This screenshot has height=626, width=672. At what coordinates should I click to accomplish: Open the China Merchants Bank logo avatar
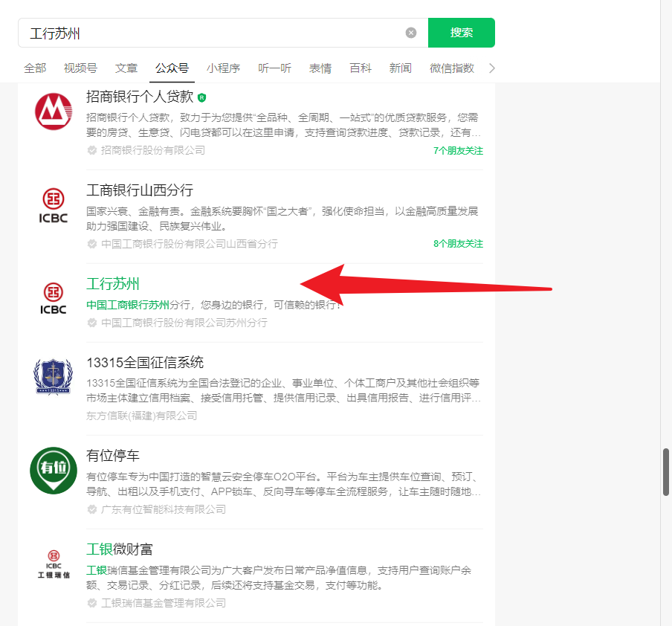click(54, 112)
